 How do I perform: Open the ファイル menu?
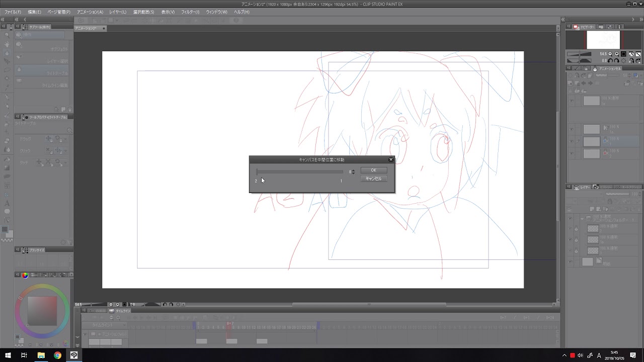(x=13, y=12)
